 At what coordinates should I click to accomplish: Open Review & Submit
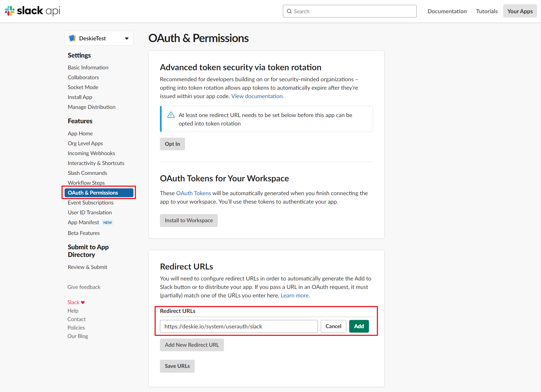87,267
